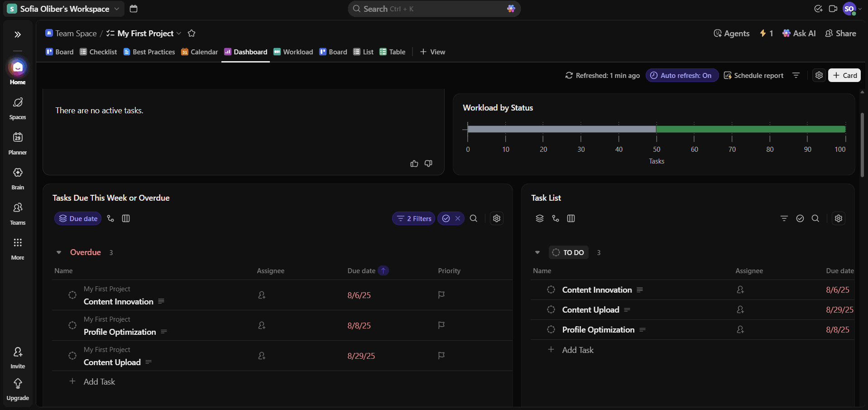The width and height of the screenshot is (868, 410).
Task: Open the Planner in the sidebar
Action: coord(18,142)
